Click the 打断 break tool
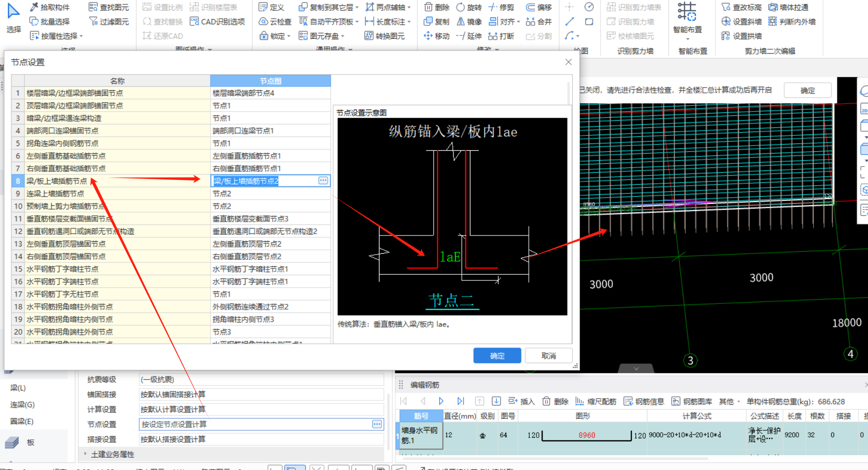The image size is (868, 470). pos(501,36)
